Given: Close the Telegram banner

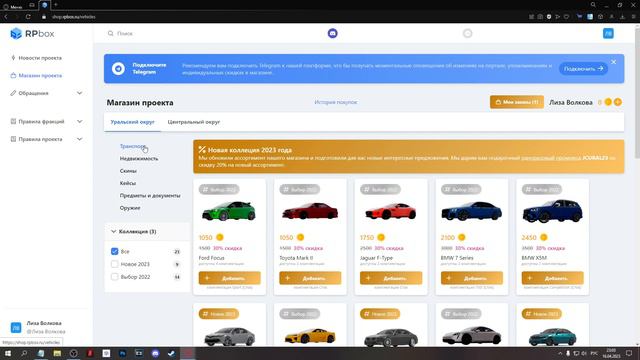Looking at the screenshot, I should point(613,62).
